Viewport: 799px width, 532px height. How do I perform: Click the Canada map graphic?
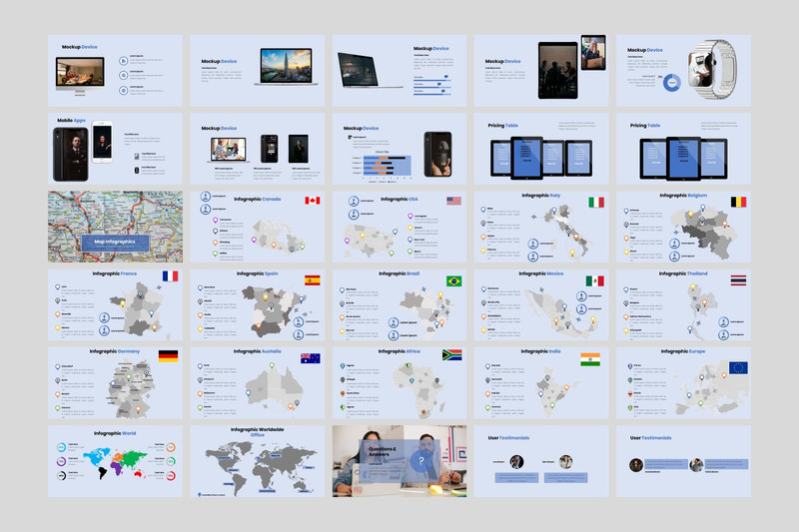(x=280, y=236)
